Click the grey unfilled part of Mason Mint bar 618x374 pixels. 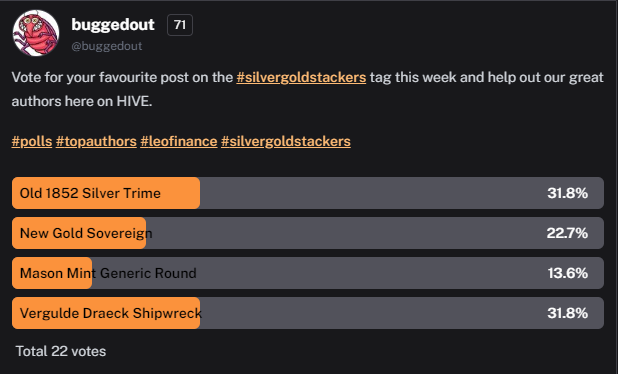click(348, 273)
